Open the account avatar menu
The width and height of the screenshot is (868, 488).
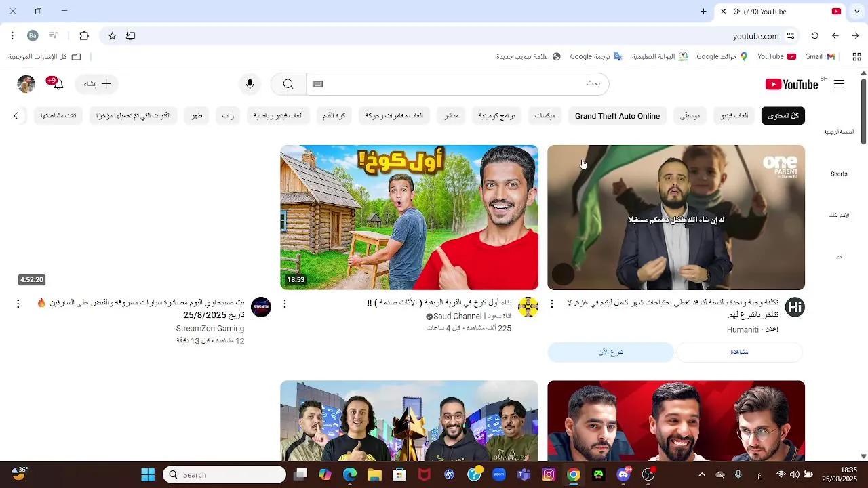coord(26,84)
